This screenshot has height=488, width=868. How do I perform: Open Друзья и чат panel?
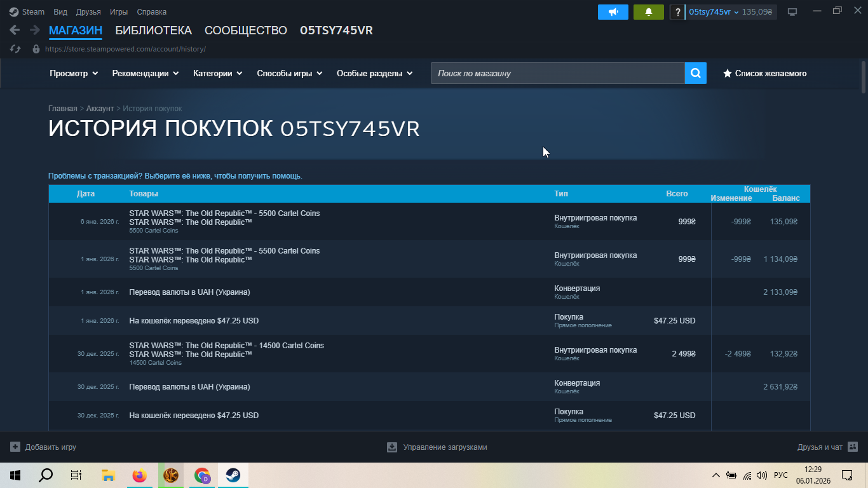tap(827, 447)
